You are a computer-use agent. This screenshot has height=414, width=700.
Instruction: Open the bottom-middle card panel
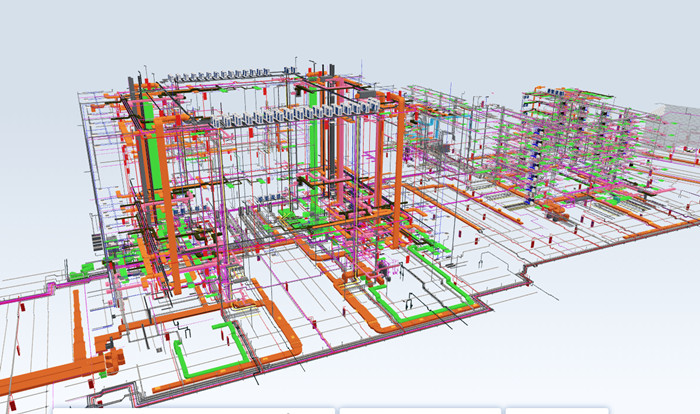point(418,410)
